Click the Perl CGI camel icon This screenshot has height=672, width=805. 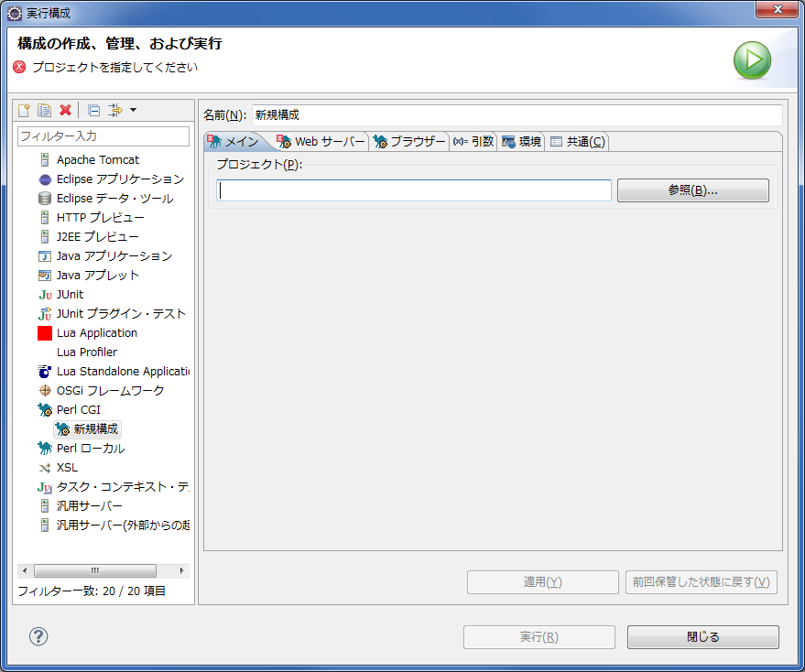45,409
